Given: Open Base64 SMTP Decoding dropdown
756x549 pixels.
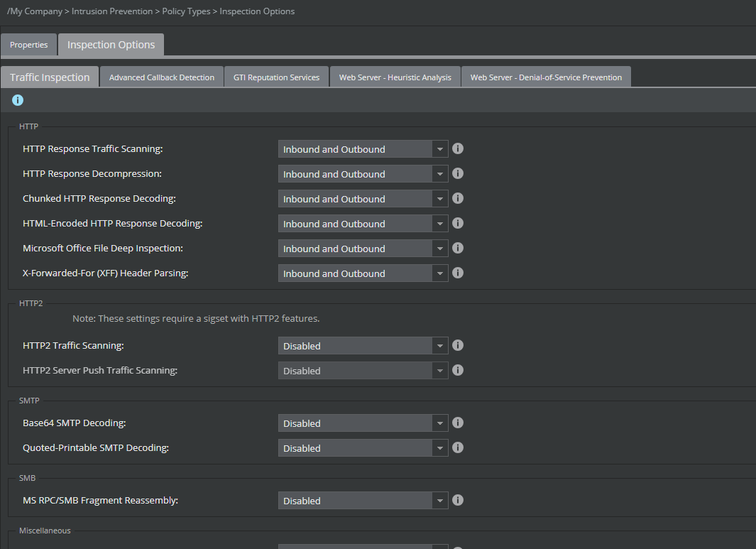Looking at the screenshot, I should coord(363,423).
